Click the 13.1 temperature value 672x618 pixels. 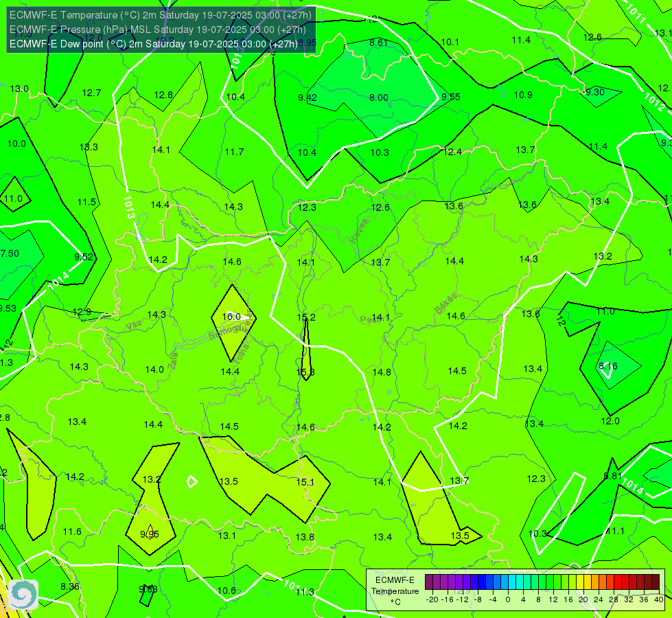click(x=227, y=536)
